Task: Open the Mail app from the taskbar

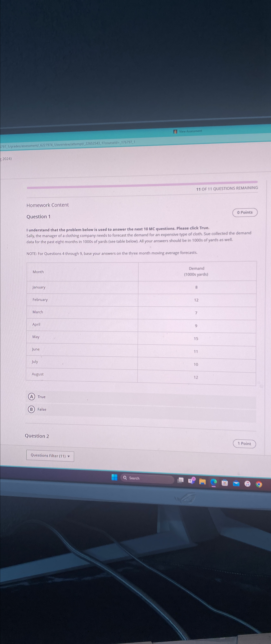Action: tap(236, 483)
